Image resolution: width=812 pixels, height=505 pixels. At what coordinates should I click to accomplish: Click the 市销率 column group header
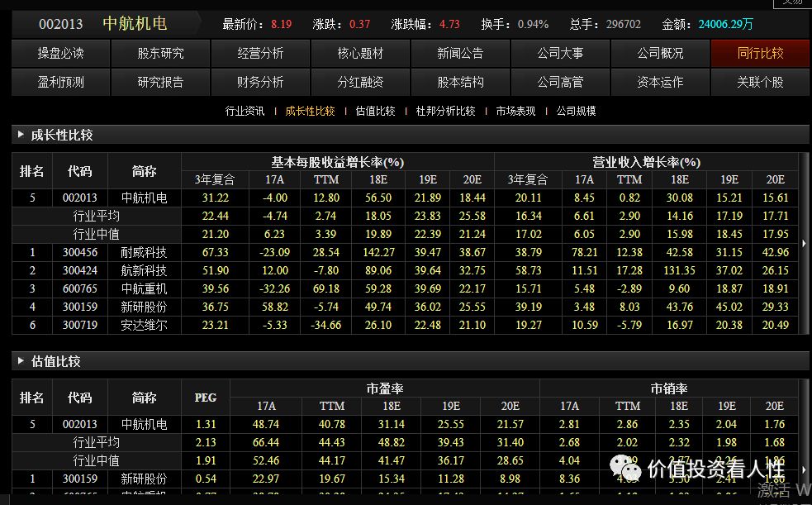[668, 388]
